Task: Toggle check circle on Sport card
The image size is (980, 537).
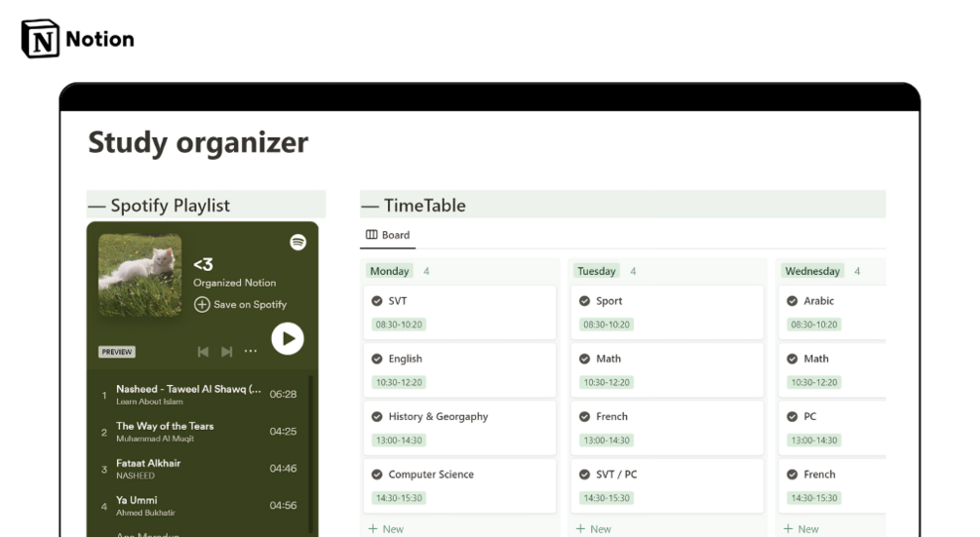Action: click(x=584, y=301)
